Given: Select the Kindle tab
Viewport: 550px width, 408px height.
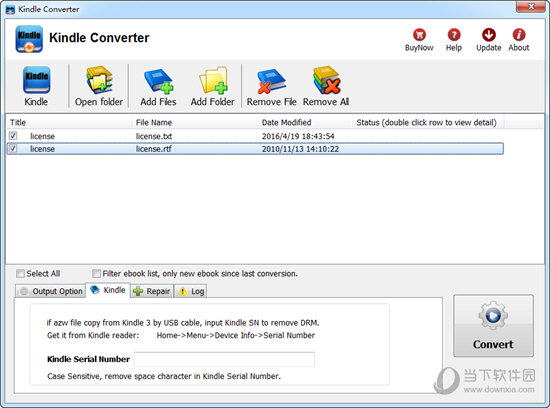Looking at the screenshot, I should tap(108, 290).
